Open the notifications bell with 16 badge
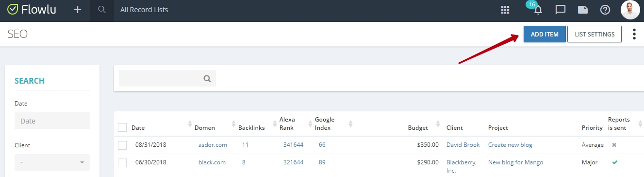This screenshot has height=177, width=644. coord(537,9)
